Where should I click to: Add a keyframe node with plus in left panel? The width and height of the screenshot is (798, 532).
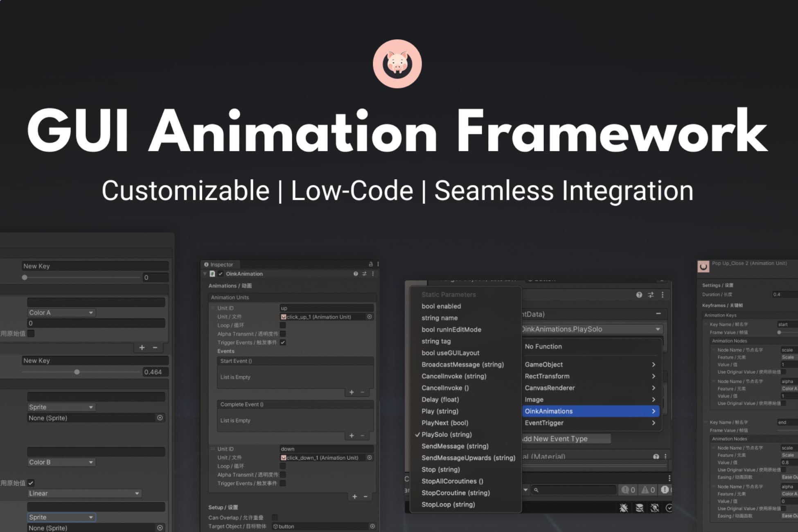[142, 347]
